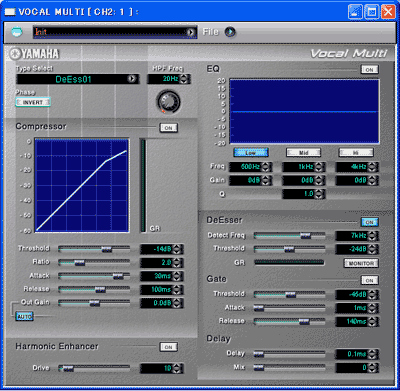The height and width of the screenshot is (391, 400).
Task: Open the File menu arrow button
Action: click(230, 32)
